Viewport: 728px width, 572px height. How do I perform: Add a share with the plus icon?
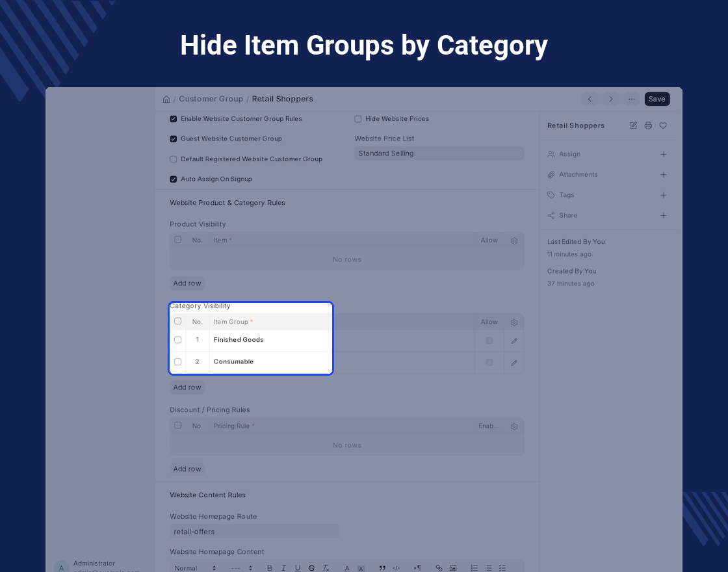(664, 215)
